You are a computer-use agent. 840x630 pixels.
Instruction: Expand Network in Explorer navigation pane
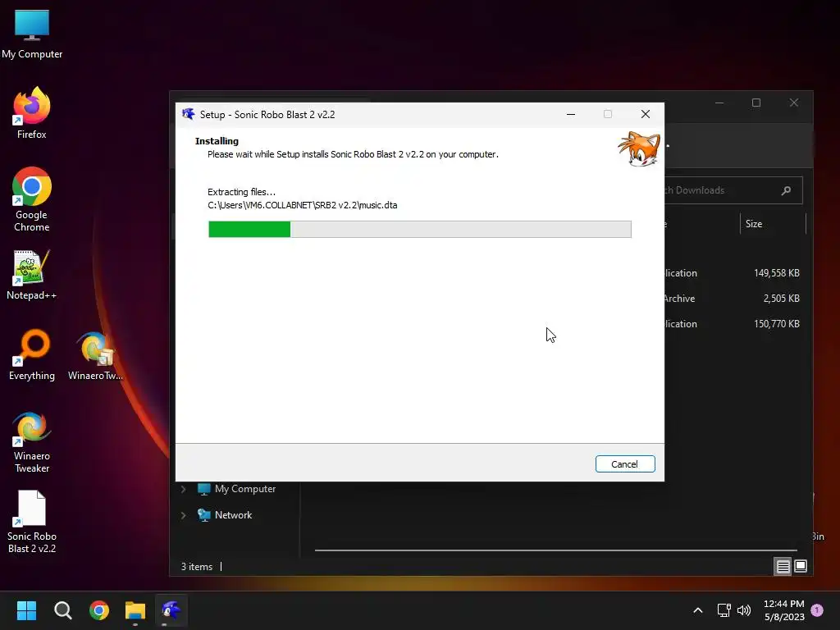click(183, 515)
